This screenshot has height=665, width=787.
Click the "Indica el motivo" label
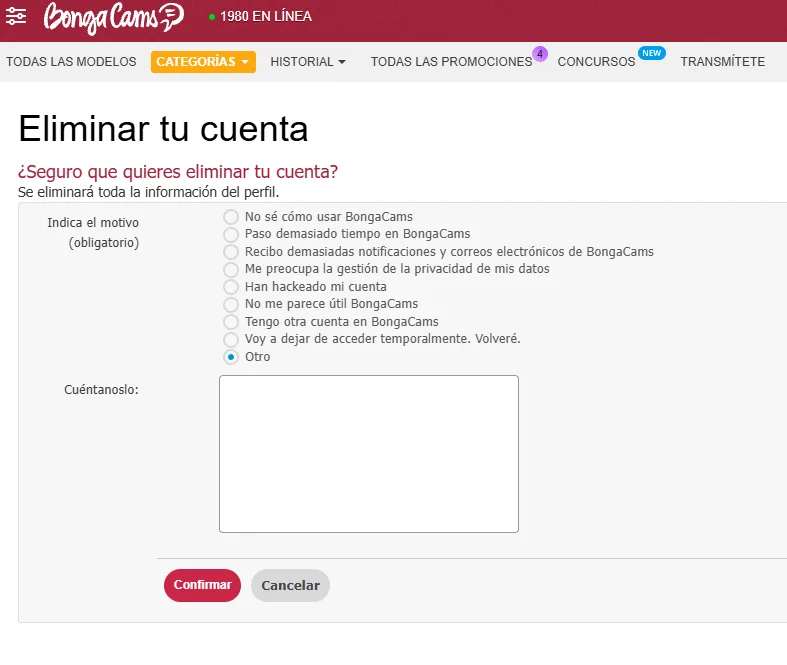(x=93, y=222)
